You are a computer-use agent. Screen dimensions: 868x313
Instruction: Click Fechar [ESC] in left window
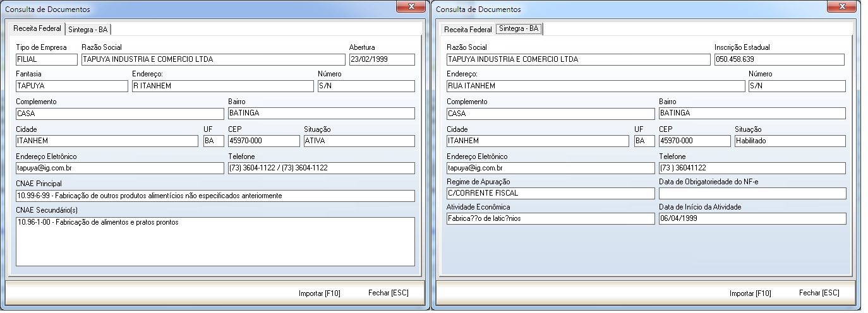(x=388, y=293)
